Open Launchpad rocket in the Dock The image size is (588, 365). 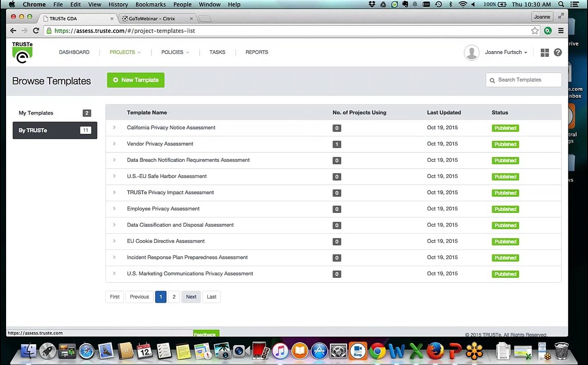pyautogui.click(x=48, y=351)
